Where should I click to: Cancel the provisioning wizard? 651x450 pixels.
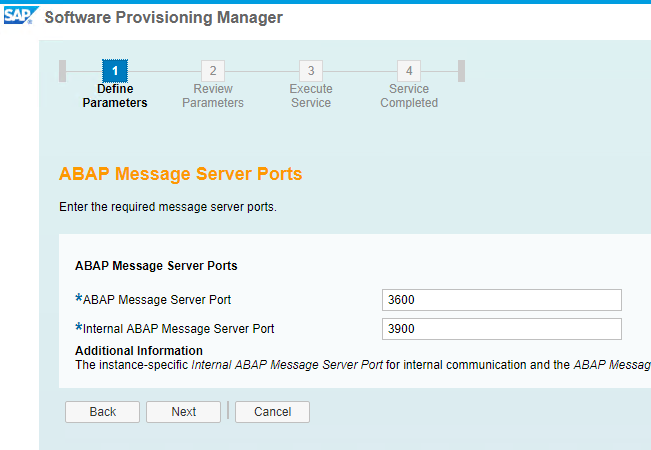272,412
